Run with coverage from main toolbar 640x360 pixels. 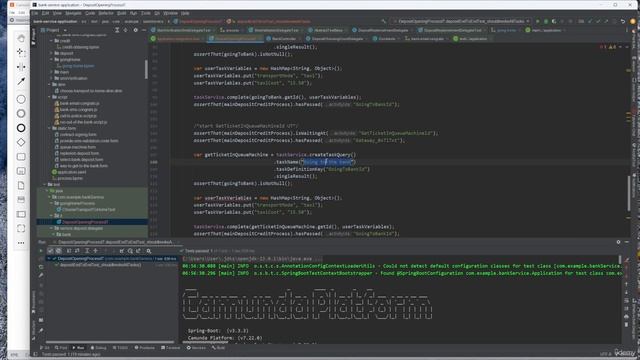554,21
